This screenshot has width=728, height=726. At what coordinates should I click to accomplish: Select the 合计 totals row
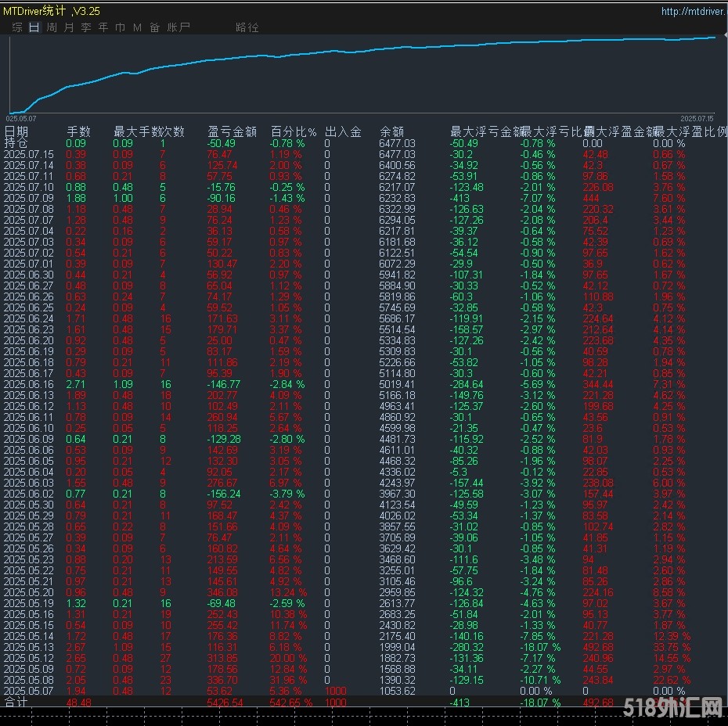tap(16, 703)
